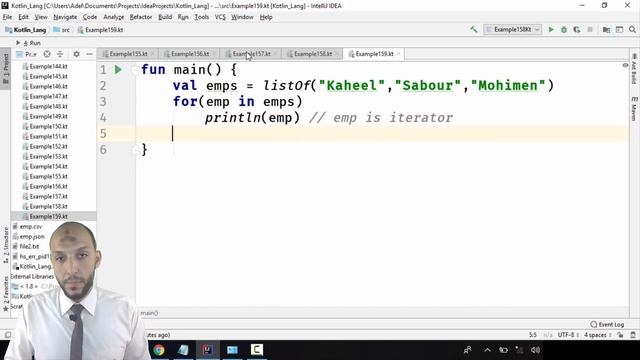640x360 pixels.
Task: Click the main() breadcrumb below editor
Action: tap(149, 313)
